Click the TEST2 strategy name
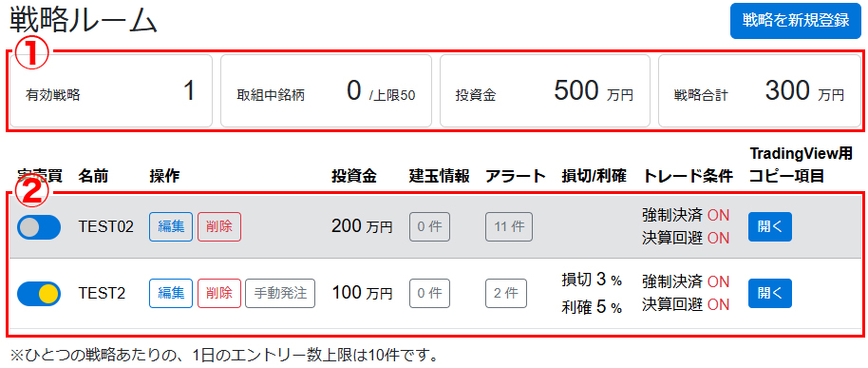The image size is (868, 368). click(x=102, y=293)
